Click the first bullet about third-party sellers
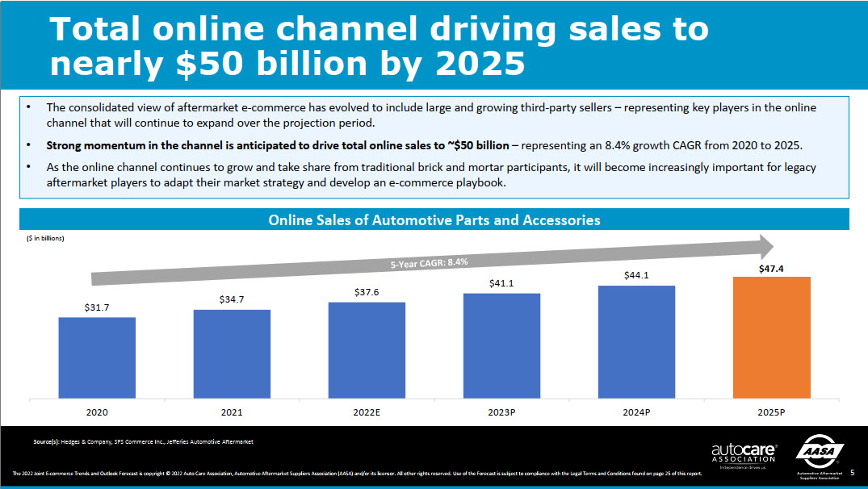This screenshot has height=489, width=868. [x=431, y=115]
